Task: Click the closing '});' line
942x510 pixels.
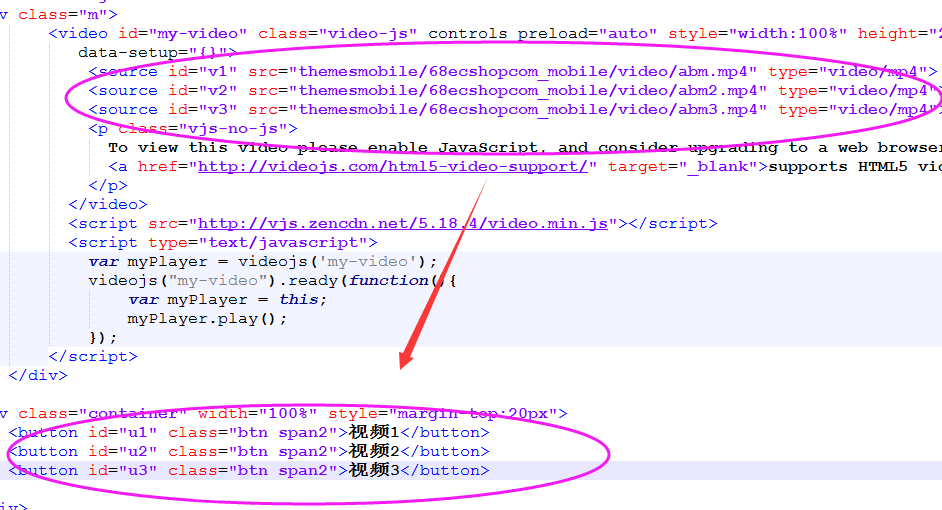Action: click(x=103, y=338)
